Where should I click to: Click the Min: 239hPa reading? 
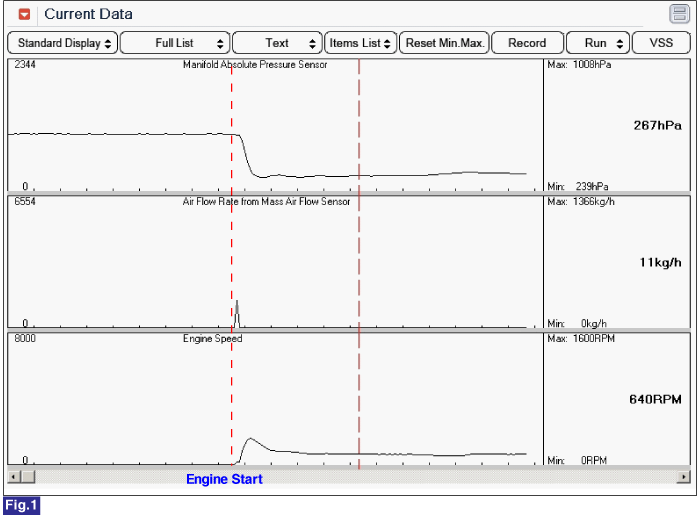tap(578, 186)
